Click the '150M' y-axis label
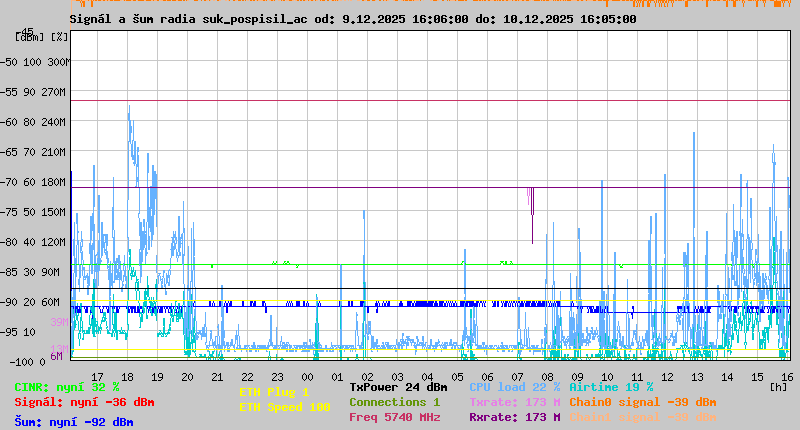800x430 pixels. click(53, 212)
